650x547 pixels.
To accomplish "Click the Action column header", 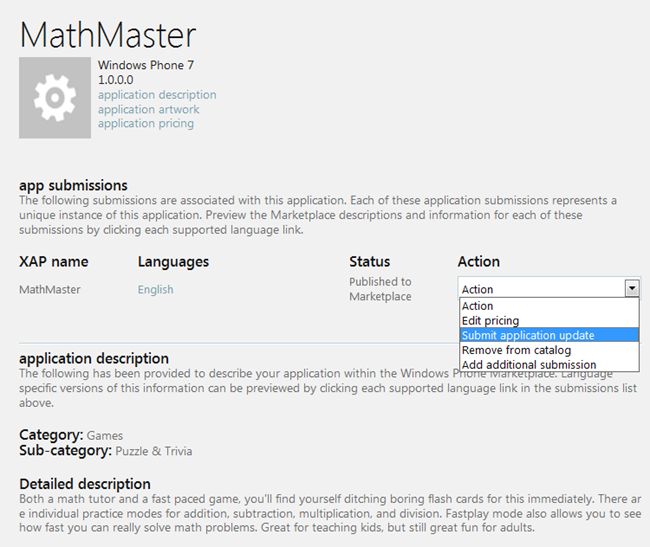I will point(479,261).
